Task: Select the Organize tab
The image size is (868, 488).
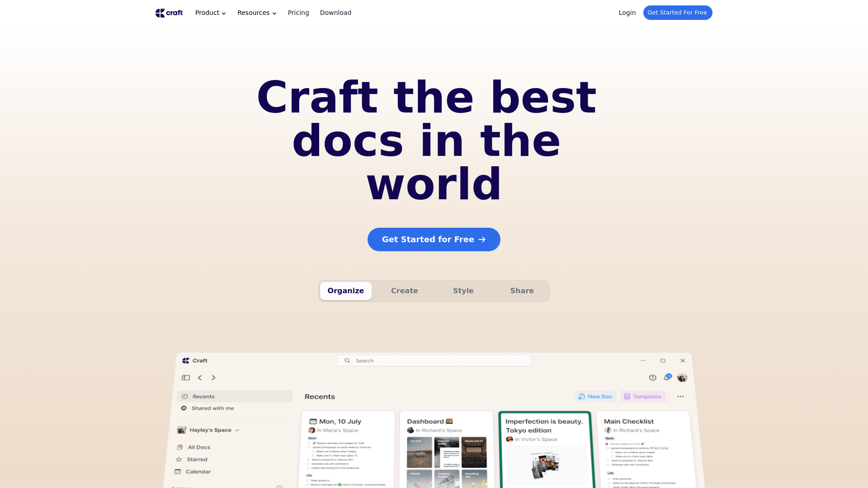Action: click(346, 291)
